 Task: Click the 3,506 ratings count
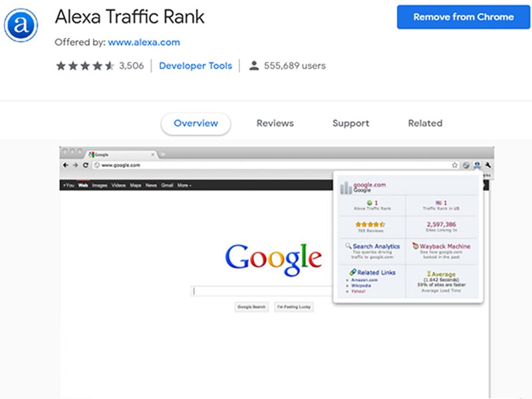[x=131, y=66]
